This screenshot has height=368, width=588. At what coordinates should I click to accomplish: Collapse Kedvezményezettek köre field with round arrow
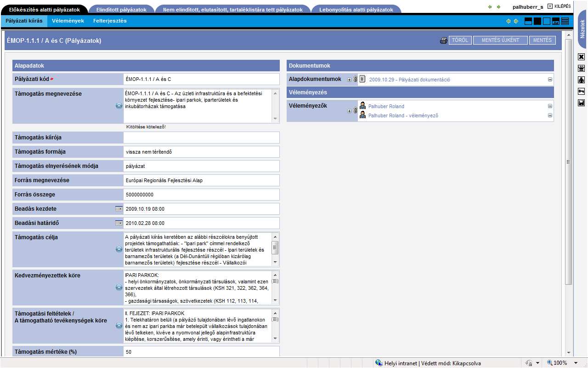[119, 287]
